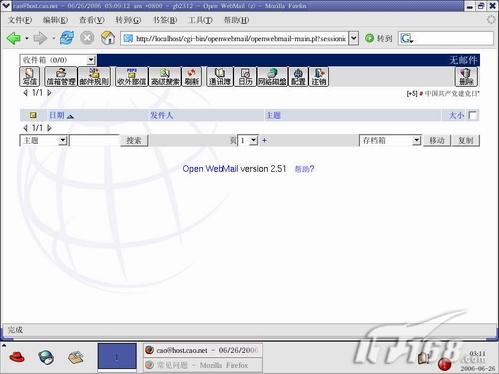Open the 书签 bookmarks menu

click(165, 20)
